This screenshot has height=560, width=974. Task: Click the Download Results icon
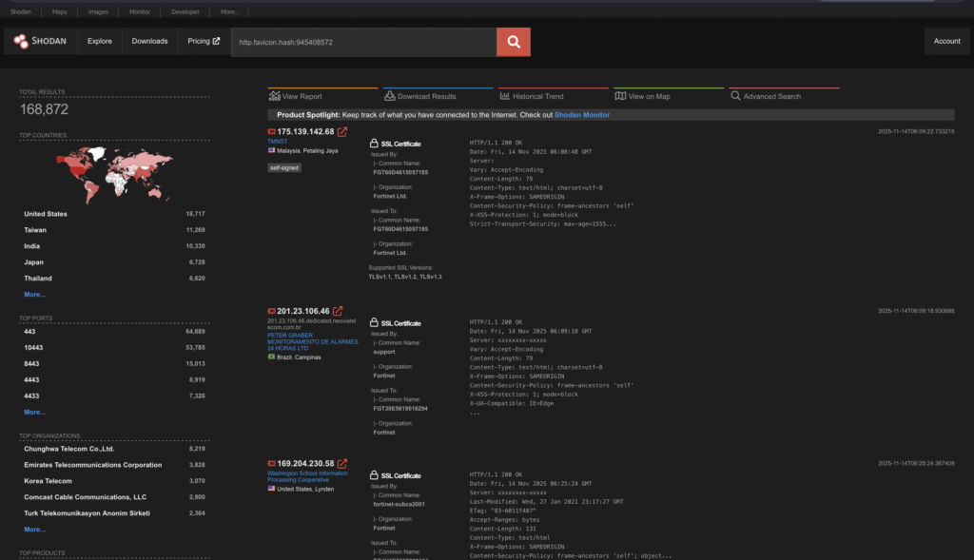tap(389, 96)
